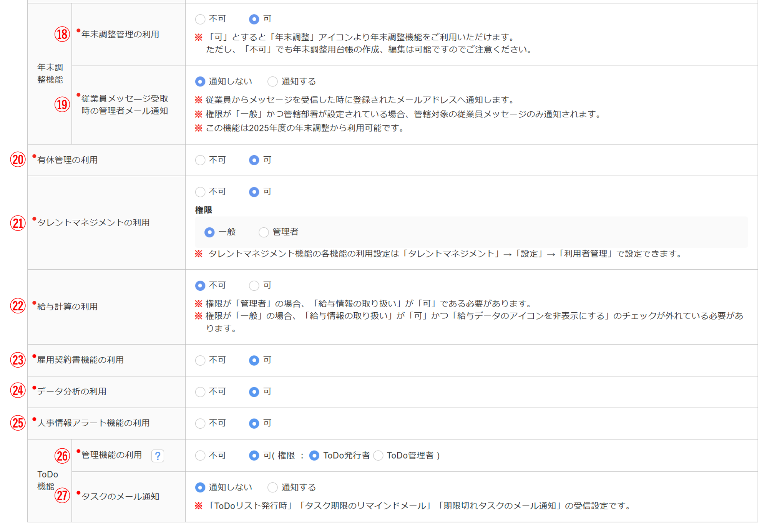
Task: Select ToDo発行者 permission radio
Action: pyautogui.click(x=314, y=456)
